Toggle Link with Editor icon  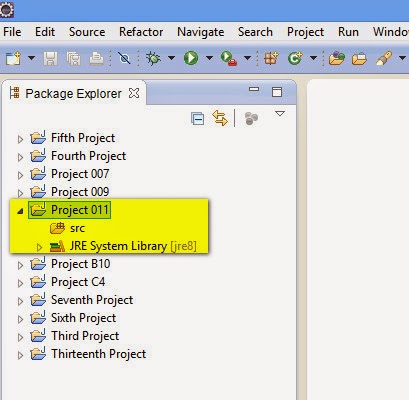tap(220, 118)
